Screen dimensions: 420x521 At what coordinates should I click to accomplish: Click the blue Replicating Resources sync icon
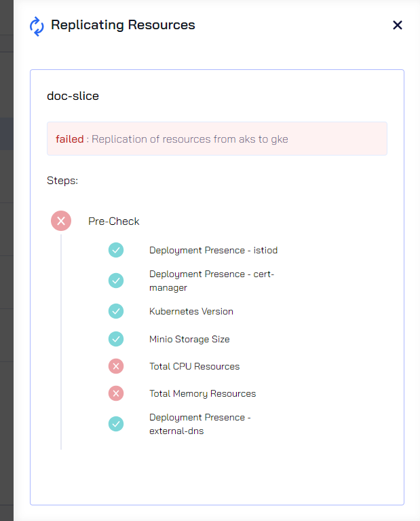(x=37, y=26)
